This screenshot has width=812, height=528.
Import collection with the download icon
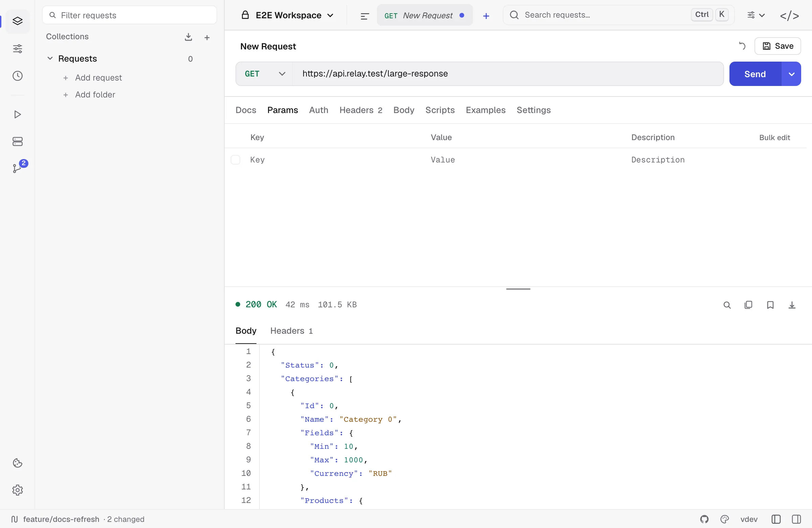[x=188, y=37]
